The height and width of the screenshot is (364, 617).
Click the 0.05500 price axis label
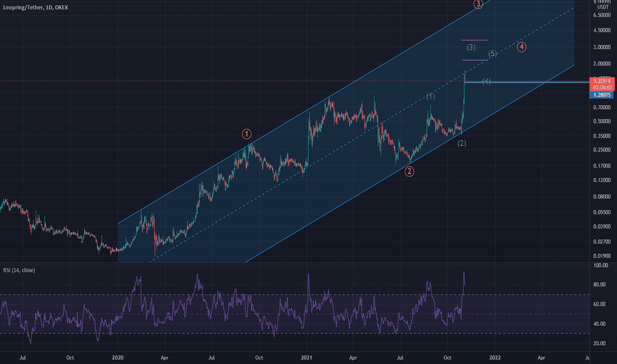click(602, 212)
